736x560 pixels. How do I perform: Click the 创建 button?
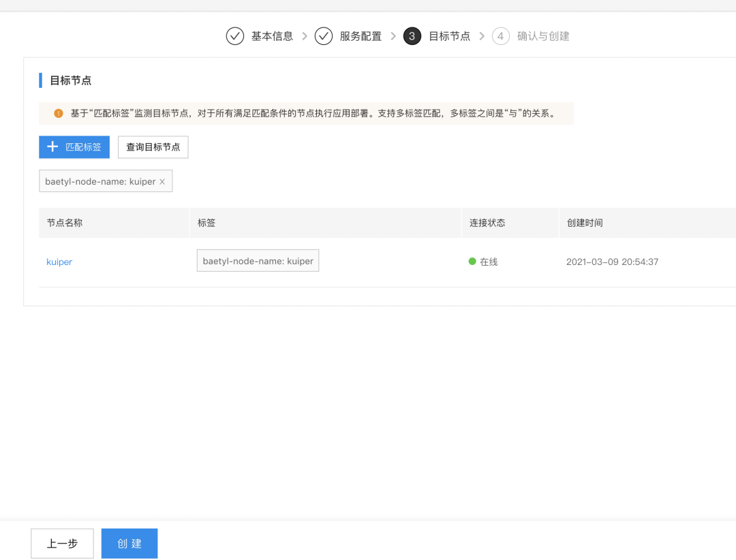pos(129,544)
